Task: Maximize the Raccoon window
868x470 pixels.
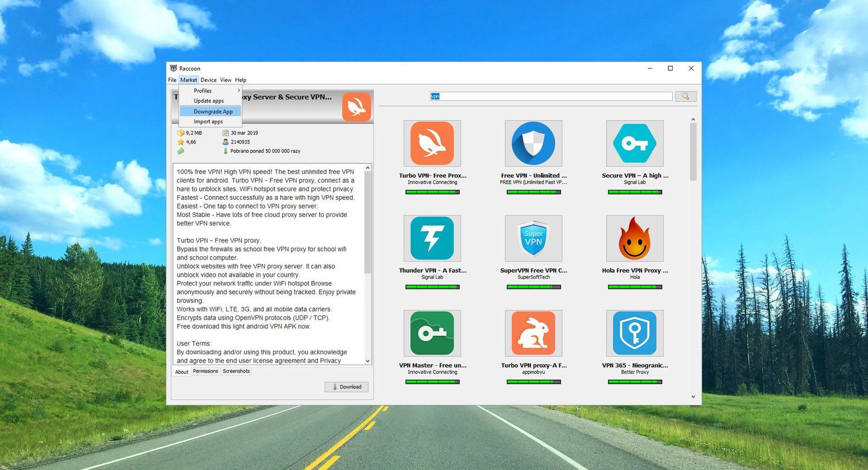Action: (x=670, y=68)
